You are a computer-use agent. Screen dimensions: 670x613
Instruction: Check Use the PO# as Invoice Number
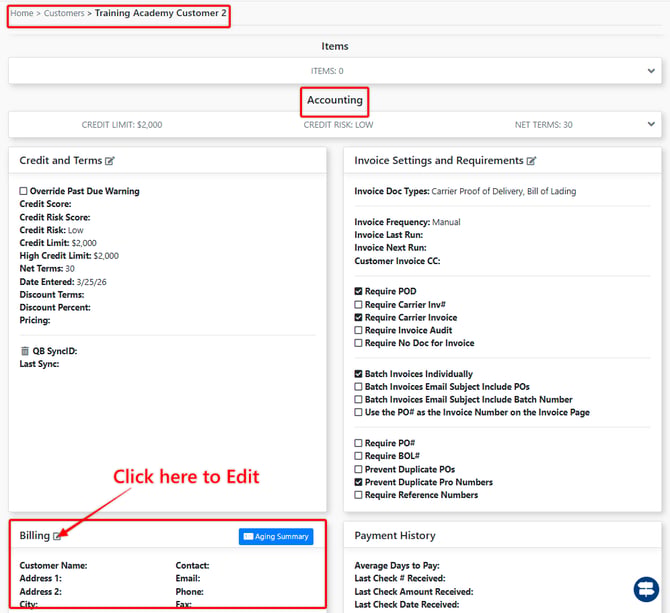(x=359, y=412)
